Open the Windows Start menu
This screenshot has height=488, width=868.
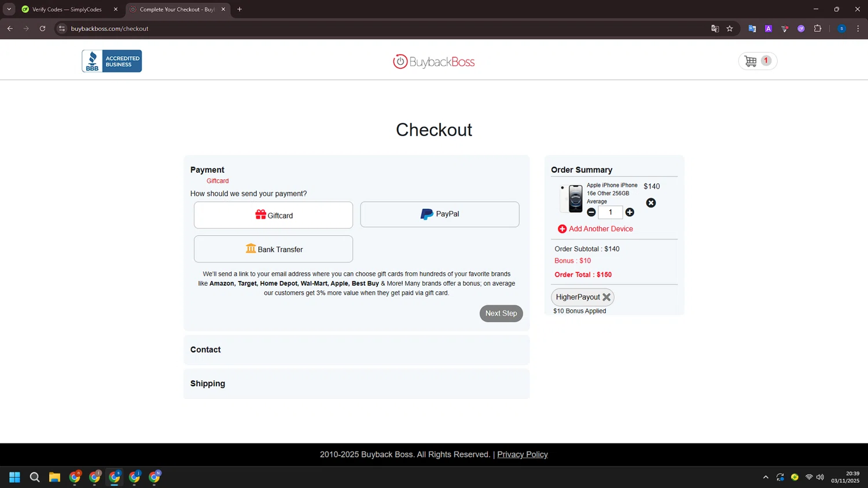point(15,477)
